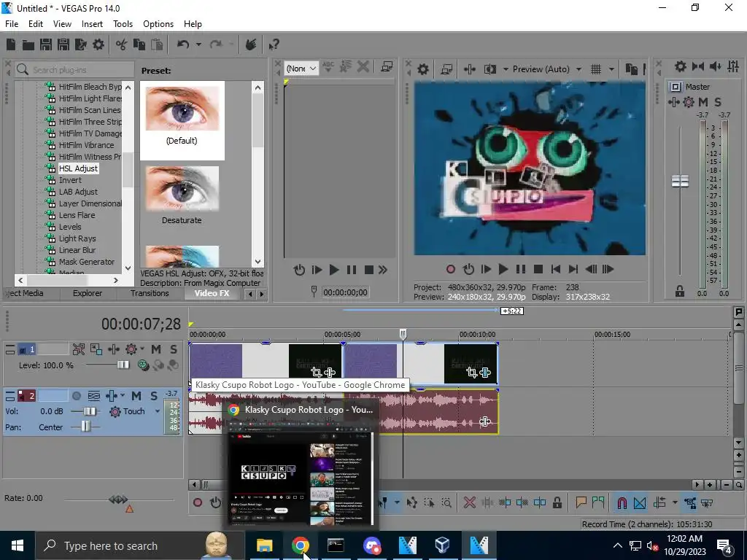
Task: Choose the Desaturate preset thumbnail
Action: pyautogui.click(x=182, y=189)
